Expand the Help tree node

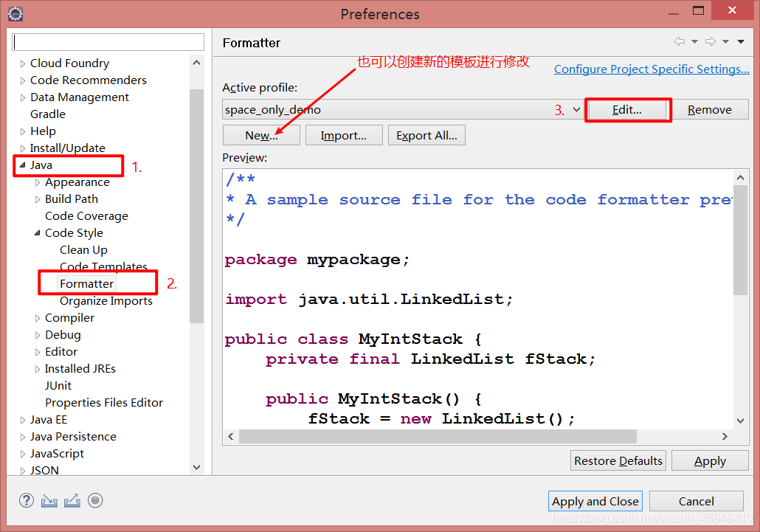click(23, 131)
